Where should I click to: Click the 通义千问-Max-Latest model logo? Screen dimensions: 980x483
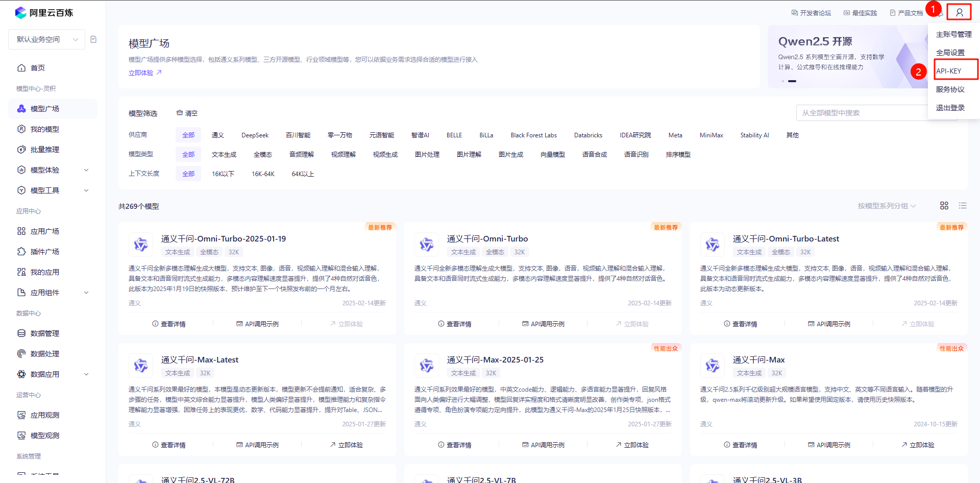tap(141, 366)
